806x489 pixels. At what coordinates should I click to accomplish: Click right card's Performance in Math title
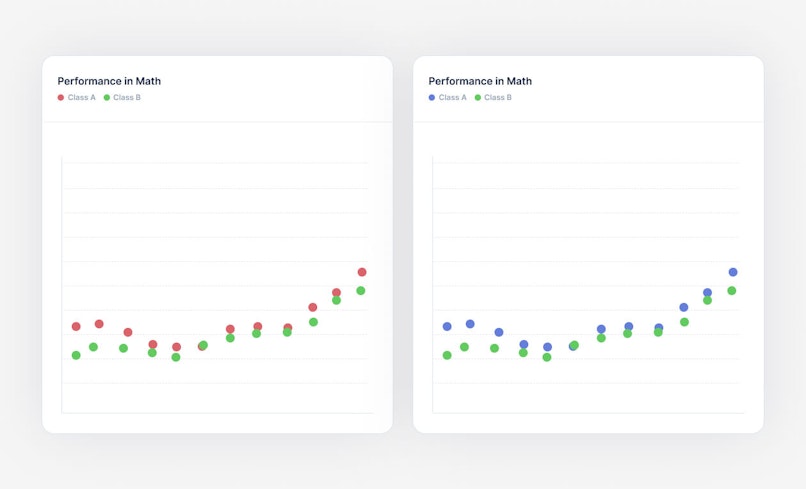[480, 81]
